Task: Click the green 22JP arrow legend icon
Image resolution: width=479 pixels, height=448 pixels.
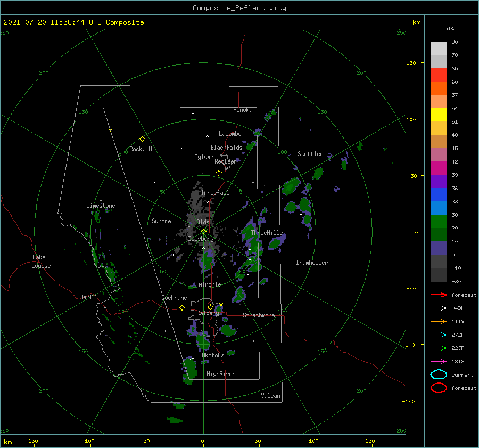Action: coord(439,348)
